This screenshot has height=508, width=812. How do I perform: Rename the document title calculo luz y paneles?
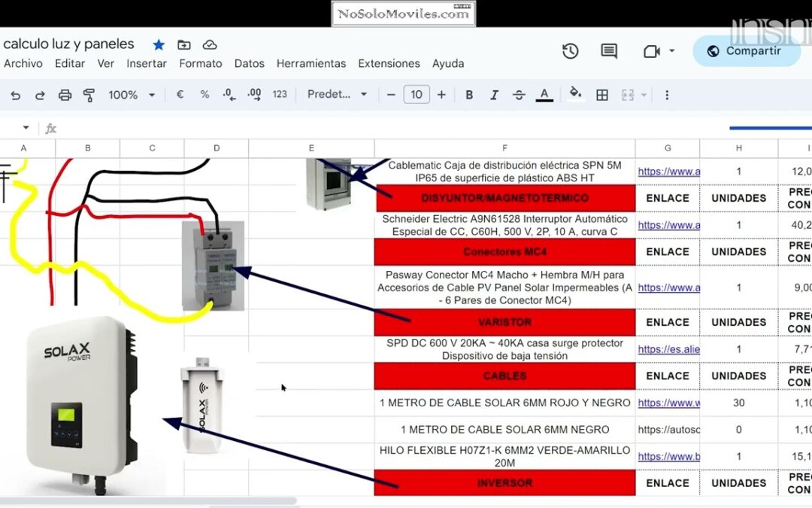coord(69,44)
